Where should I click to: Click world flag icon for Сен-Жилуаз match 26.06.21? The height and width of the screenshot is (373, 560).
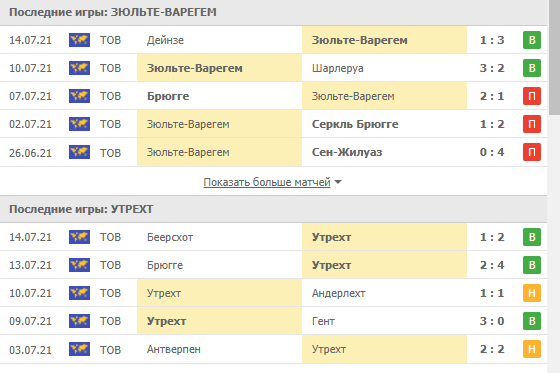tap(79, 152)
